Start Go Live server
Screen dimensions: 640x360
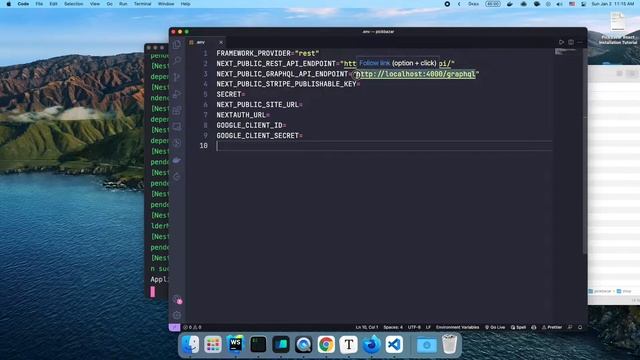coord(495,327)
